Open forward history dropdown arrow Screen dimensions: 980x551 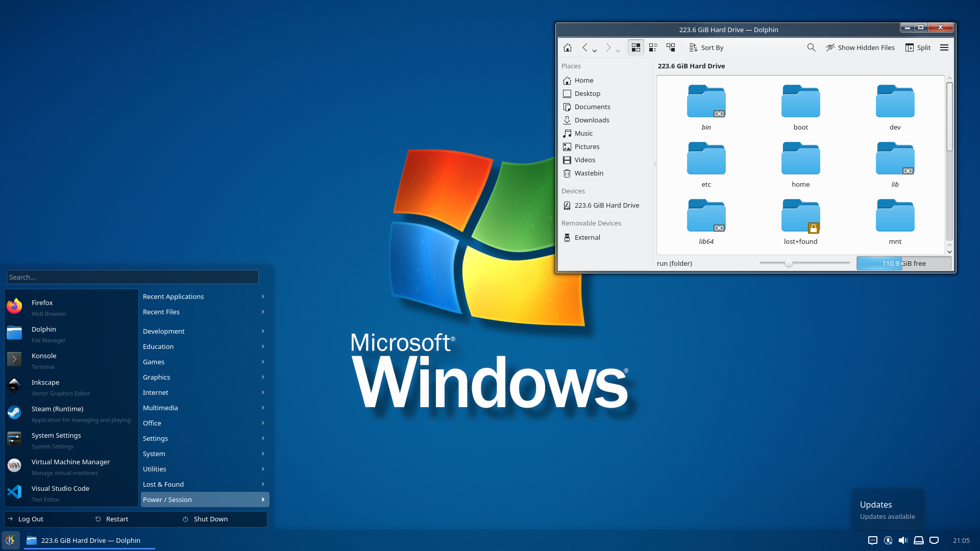pos(618,51)
